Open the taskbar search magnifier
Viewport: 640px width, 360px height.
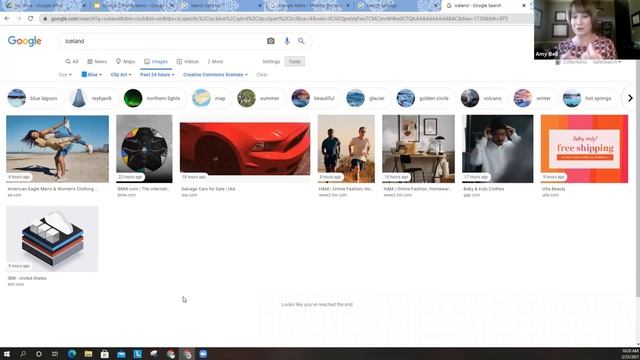click(23, 354)
